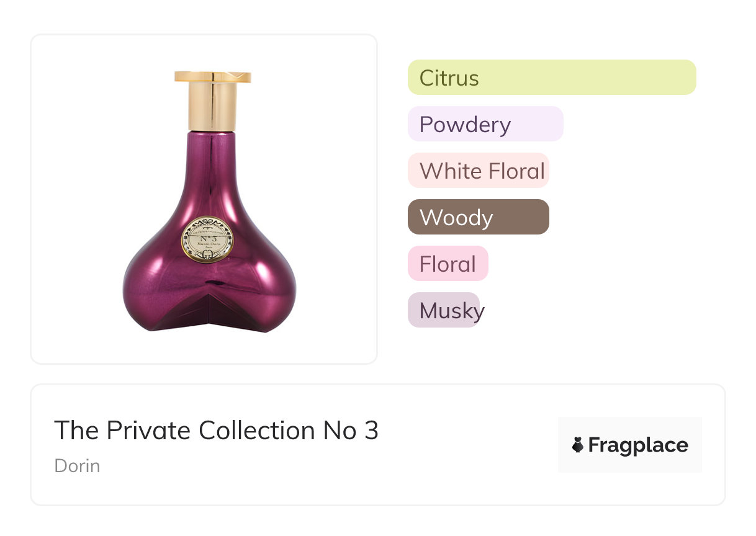756x536 pixels.
Task: Click the White Floral text label
Action: point(482,171)
